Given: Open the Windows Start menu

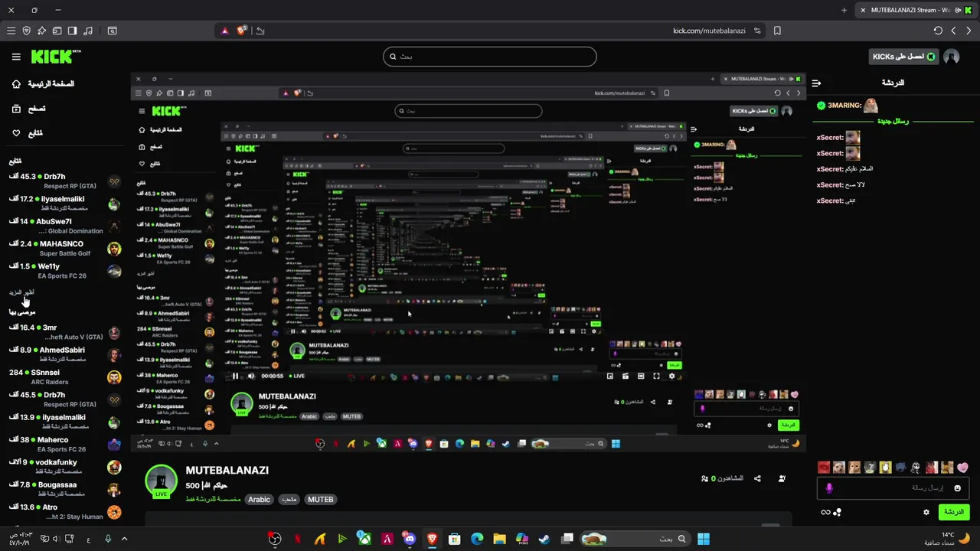Looking at the screenshot, I should (704, 539).
